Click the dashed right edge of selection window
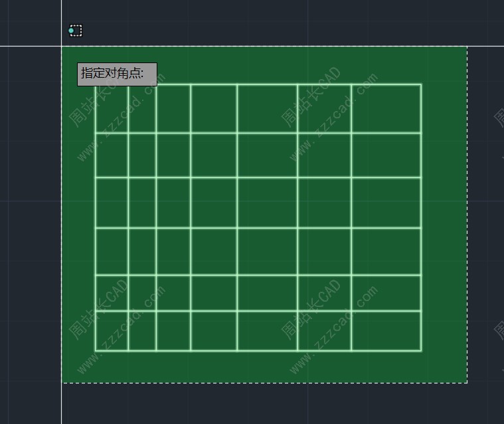The height and width of the screenshot is (424, 504). point(467,213)
